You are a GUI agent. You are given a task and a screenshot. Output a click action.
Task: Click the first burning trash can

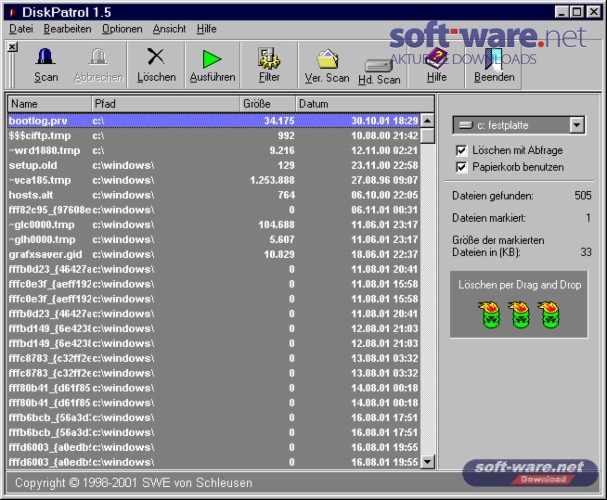(x=490, y=315)
